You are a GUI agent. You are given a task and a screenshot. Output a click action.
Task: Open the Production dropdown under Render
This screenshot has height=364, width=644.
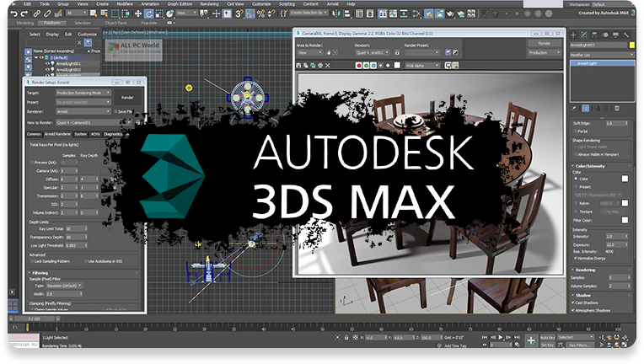545,52
